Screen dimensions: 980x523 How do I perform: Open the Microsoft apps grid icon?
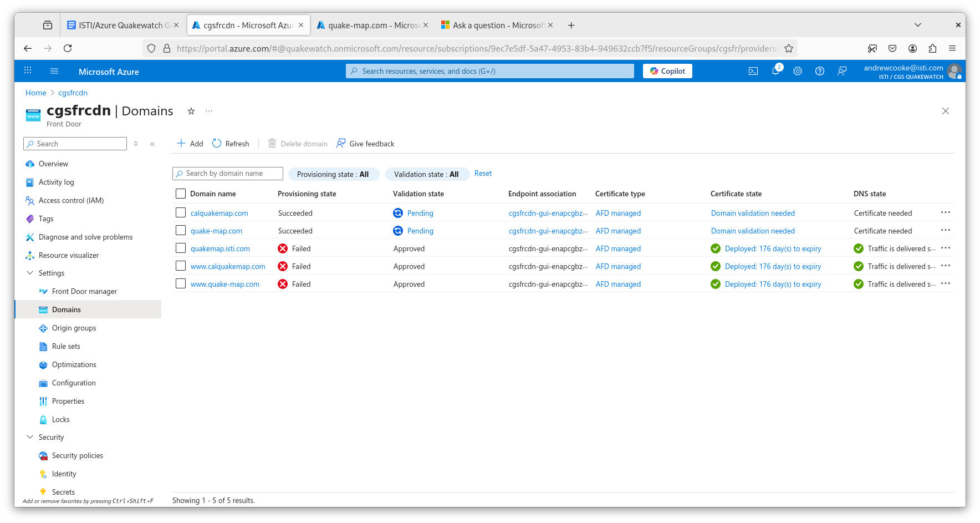pyautogui.click(x=28, y=70)
